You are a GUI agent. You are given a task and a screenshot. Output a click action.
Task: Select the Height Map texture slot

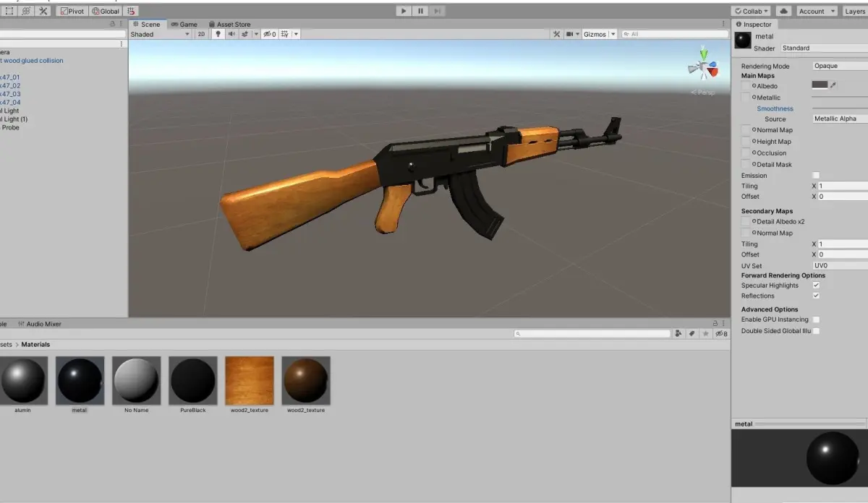click(x=746, y=142)
